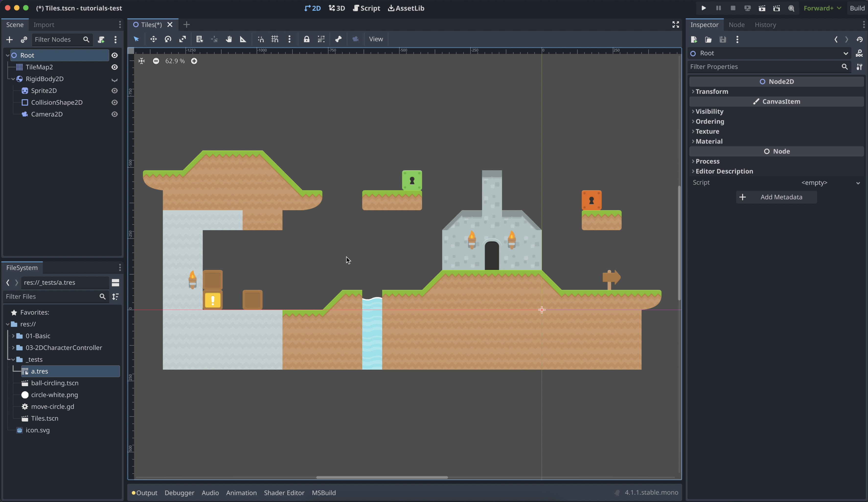Hide the CollisionShape2D node
This screenshot has width=868, height=502.
click(115, 102)
